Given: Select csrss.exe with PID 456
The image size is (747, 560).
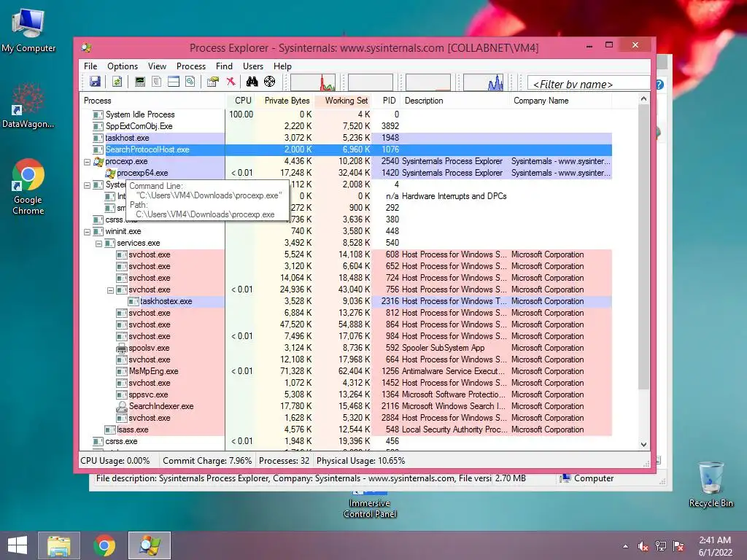Looking at the screenshot, I should pyautogui.click(x=345, y=441).
